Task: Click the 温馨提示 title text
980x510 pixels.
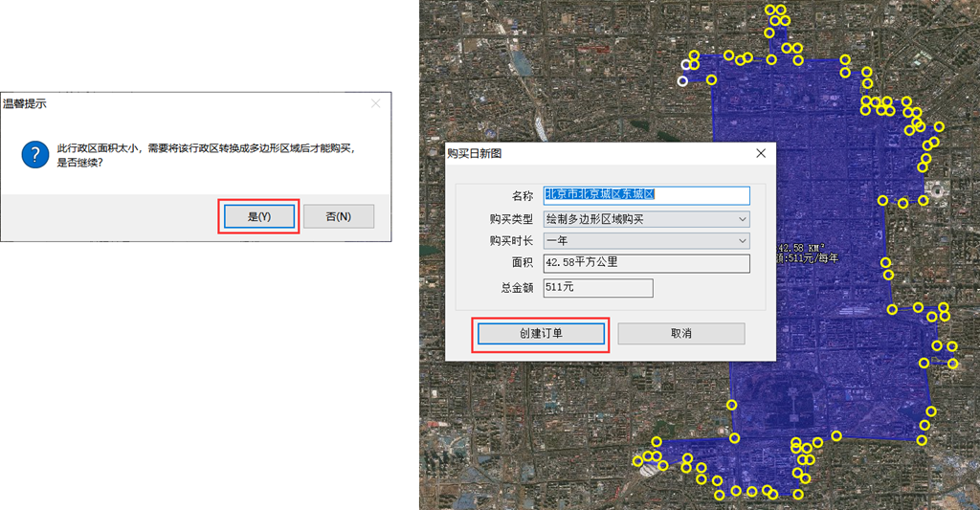Action: (x=24, y=103)
